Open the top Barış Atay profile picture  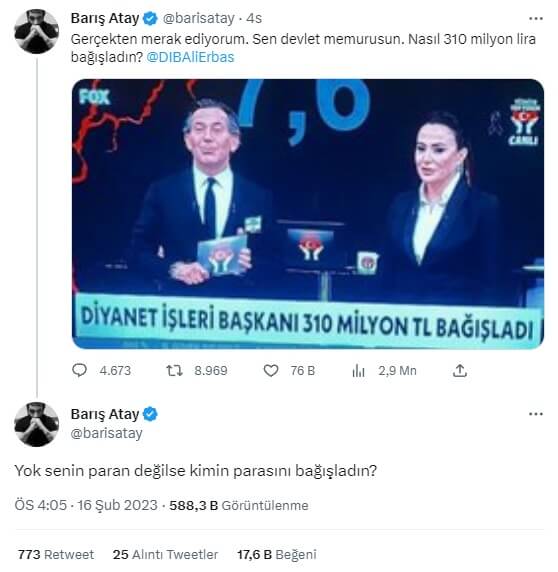click(x=36, y=32)
